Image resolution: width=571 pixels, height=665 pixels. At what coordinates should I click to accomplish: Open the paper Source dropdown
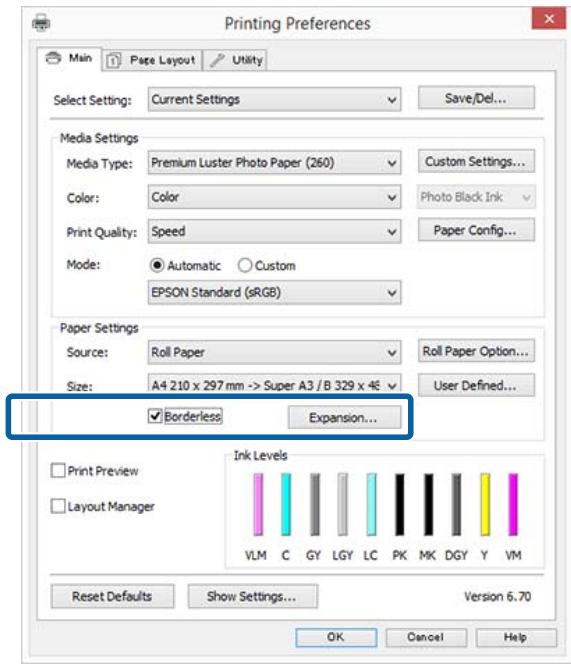(x=274, y=352)
